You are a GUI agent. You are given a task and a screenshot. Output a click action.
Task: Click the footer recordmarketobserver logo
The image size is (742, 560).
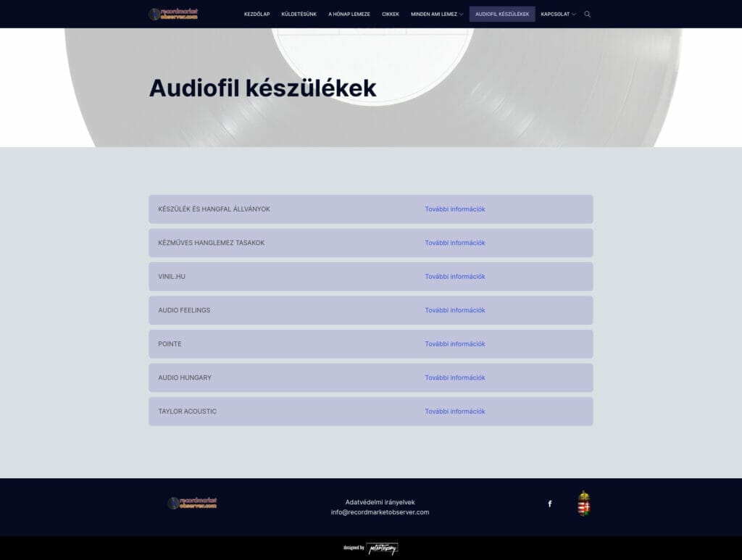point(193,503)
